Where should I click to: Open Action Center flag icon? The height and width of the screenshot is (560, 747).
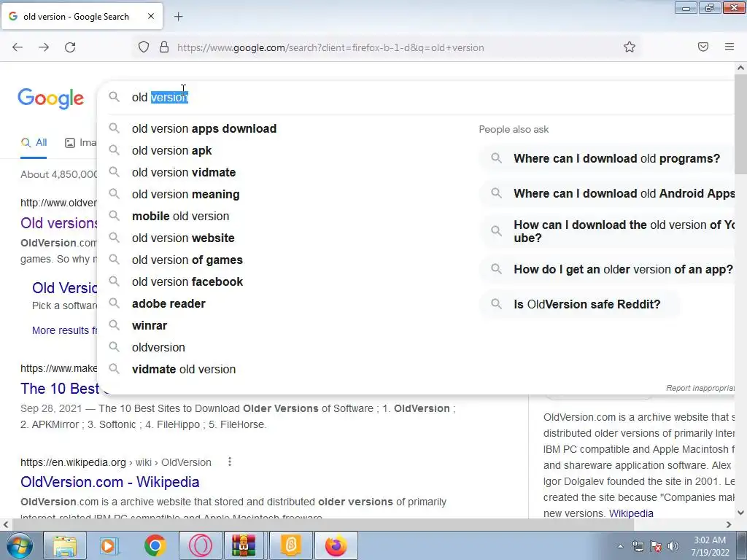point(656,546)
